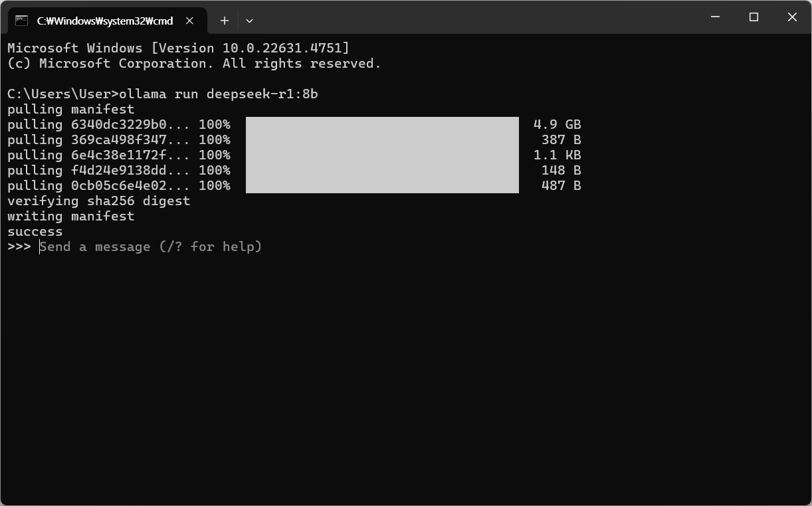Close the cmd tab
Viewport: 812px width, 506px height.
[189, 21]
